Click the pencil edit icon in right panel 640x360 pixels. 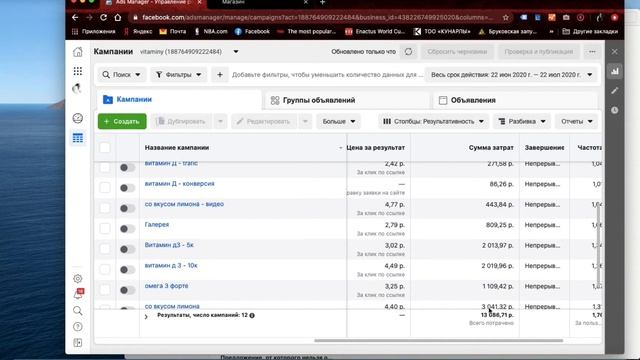tap(615, 91)
